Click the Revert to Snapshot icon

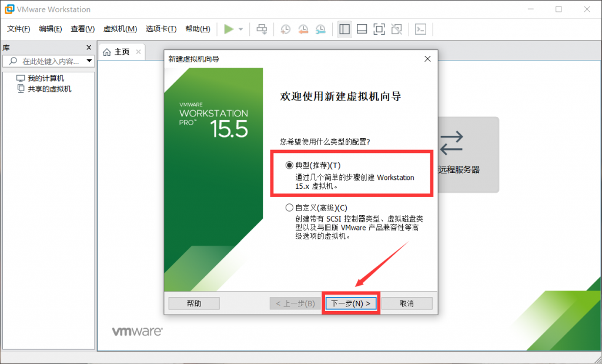(303, 29)
